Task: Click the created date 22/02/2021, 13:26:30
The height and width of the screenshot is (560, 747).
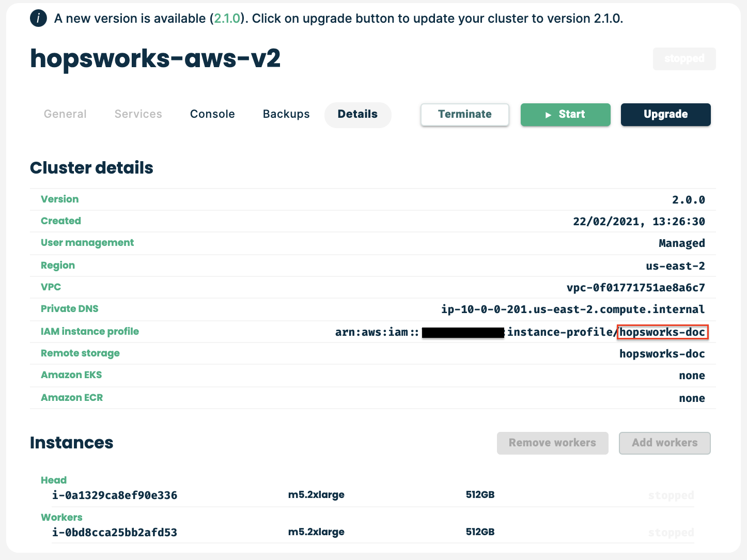Action: point(639,222)
